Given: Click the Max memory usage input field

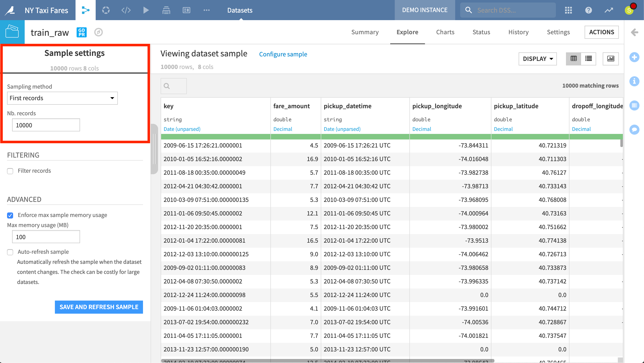Looking at the screenshot, I should pyautogui.click(x=46, y=237).
